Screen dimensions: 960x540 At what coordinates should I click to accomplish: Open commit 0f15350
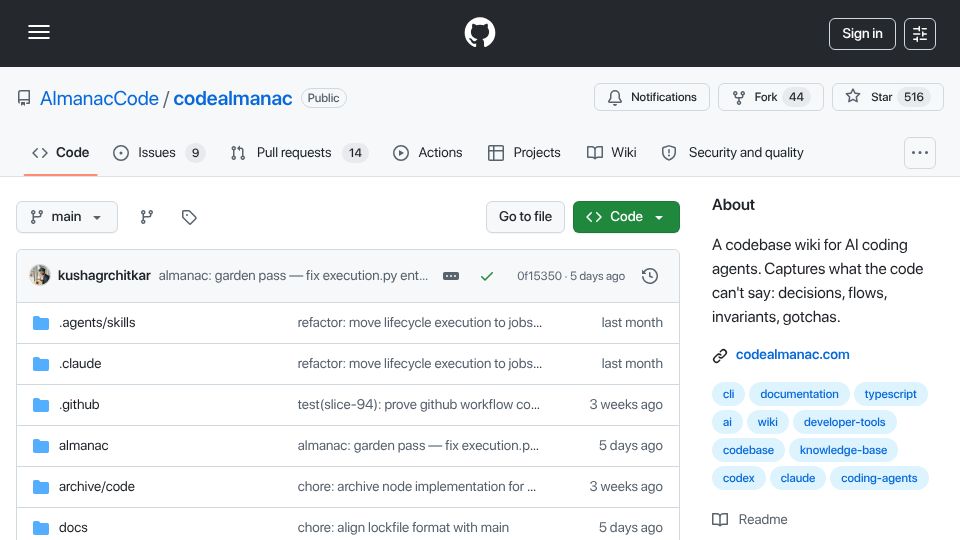pyautogui.click(x=539, y=276)
